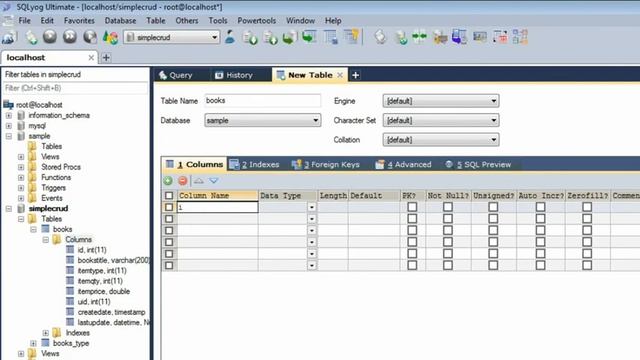Open the File menu
The width and height of the screenshot is (640, 360).
24,20
